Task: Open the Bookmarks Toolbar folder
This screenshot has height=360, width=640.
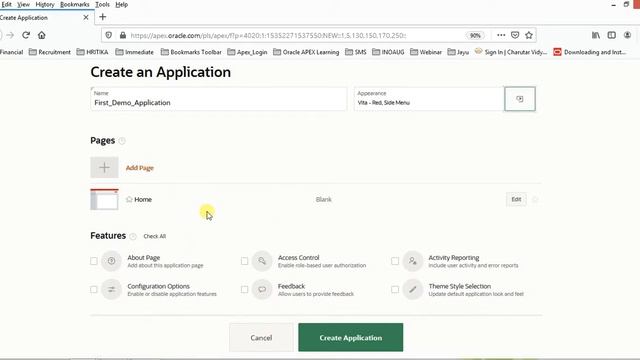Action: click(191, 52)
